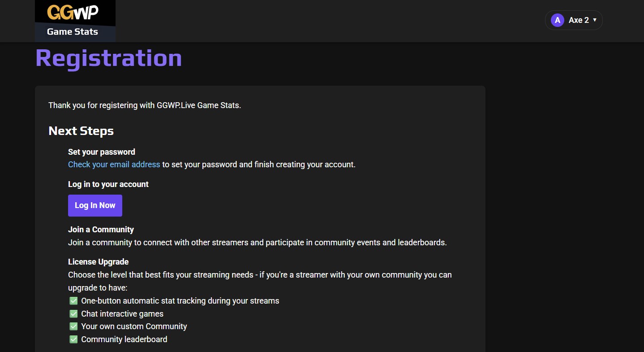Click the 'Community leaderboard' feature text

[124, 339]
